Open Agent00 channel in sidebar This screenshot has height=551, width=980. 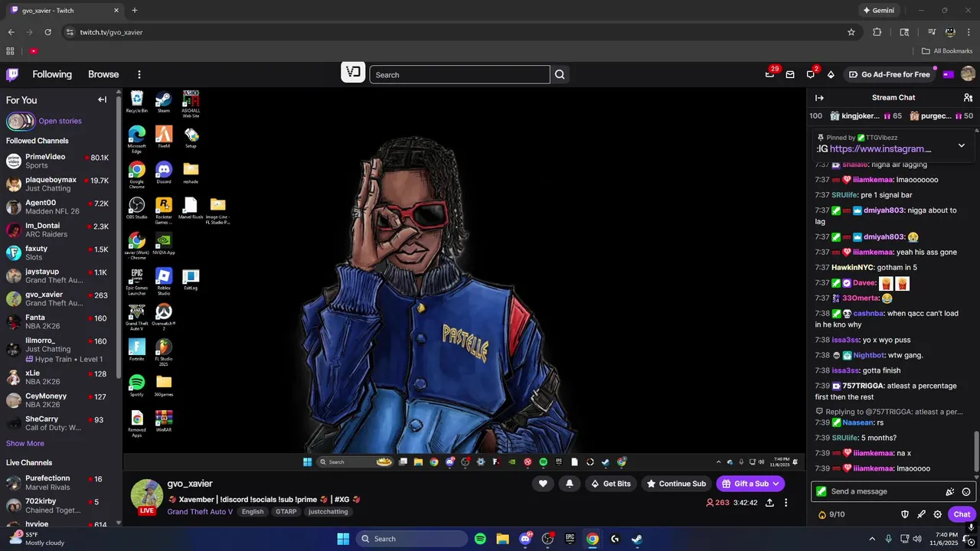(60, 207)
